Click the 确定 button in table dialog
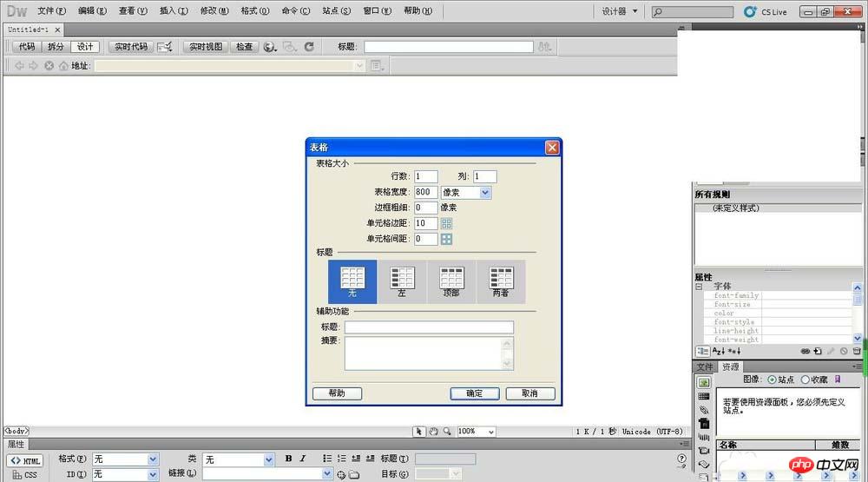 coord(475,393)
